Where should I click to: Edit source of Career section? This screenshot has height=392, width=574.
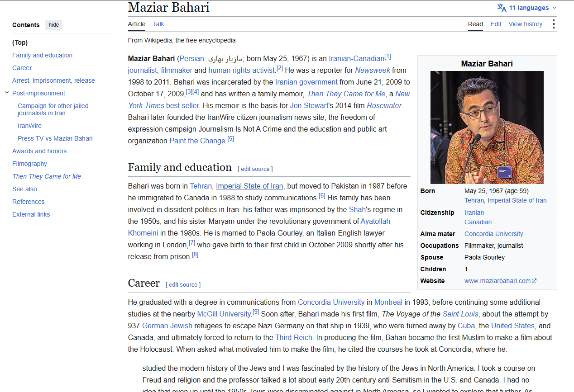pos(183,284)
